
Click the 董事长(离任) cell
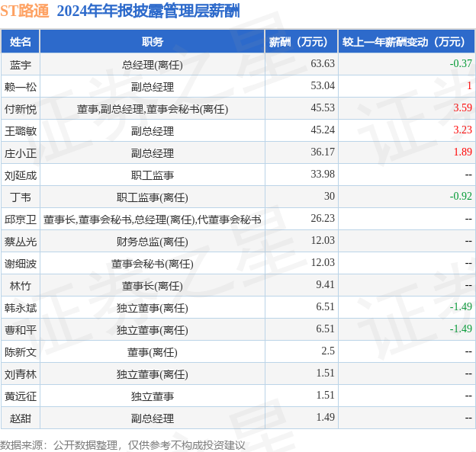click(153, 287)
